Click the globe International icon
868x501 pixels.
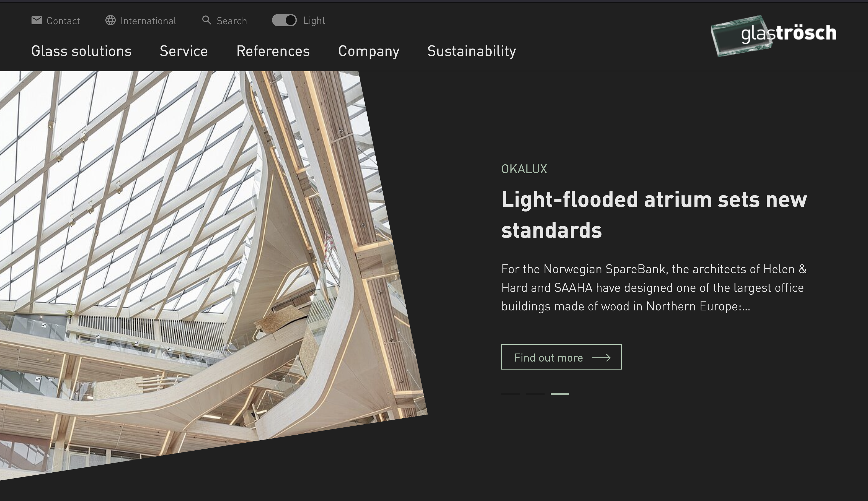coord(111,20)
